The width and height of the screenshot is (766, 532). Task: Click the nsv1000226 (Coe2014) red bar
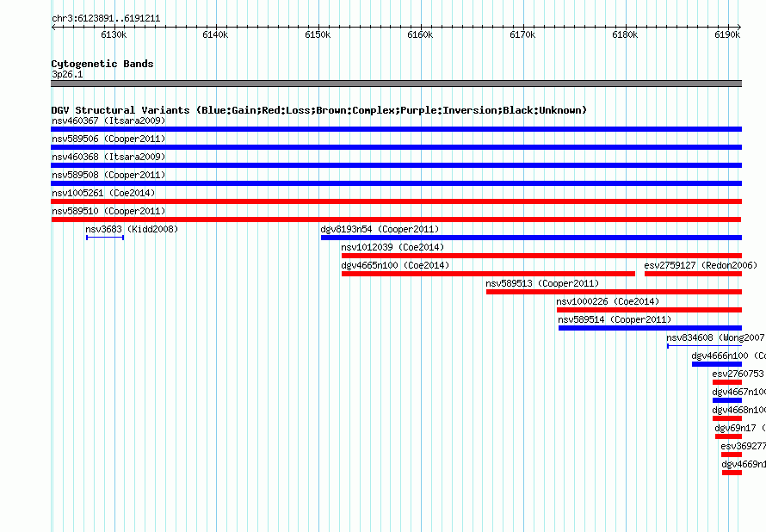649,310
